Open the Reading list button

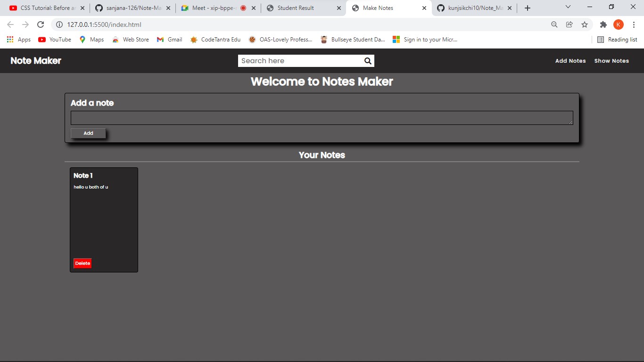(x=617, y=40)
